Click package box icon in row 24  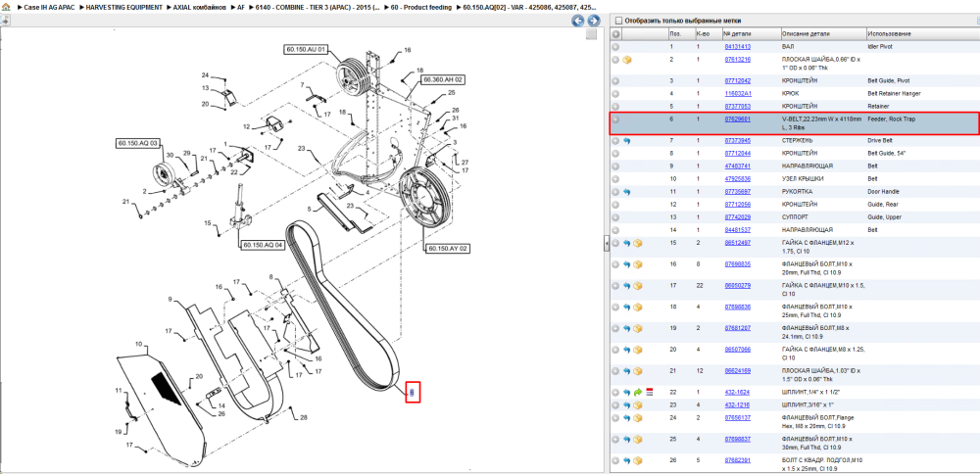[638, 418]
